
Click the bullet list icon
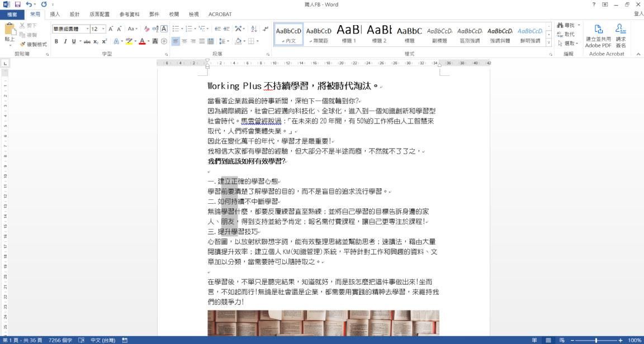(x=176, y=28)
